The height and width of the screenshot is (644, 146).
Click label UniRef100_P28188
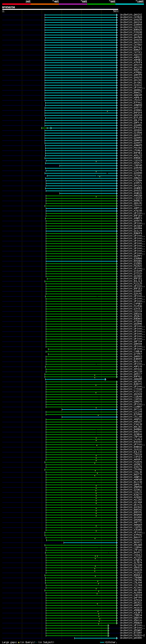click(x=131, y=32)
